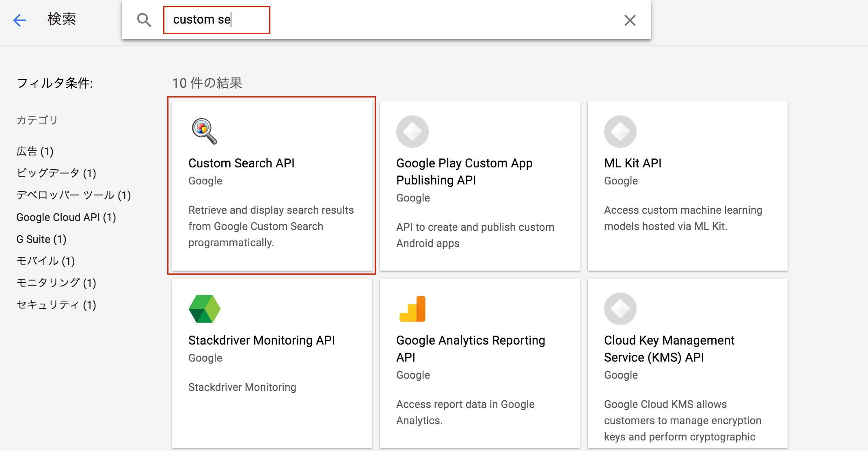The width and height of the screenshot is (868, 451).
Task: Click the Google Play Custom App Publishing icon
Action: [x=412, y=131]
